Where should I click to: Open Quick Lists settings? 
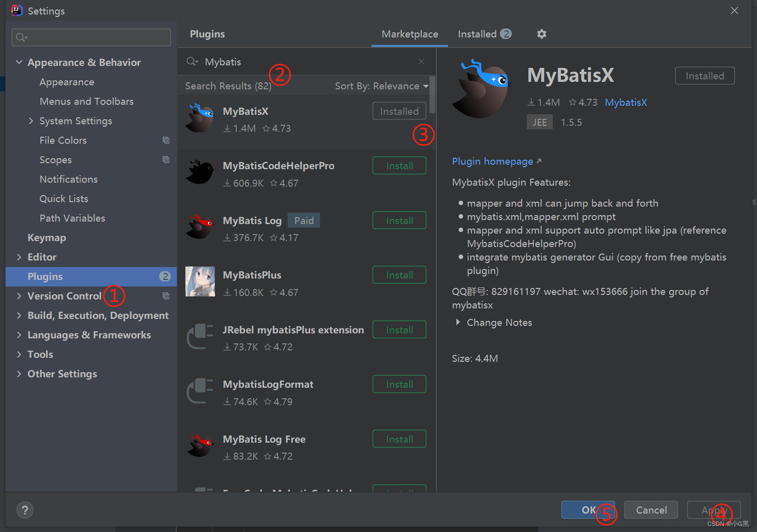[64, 199]
